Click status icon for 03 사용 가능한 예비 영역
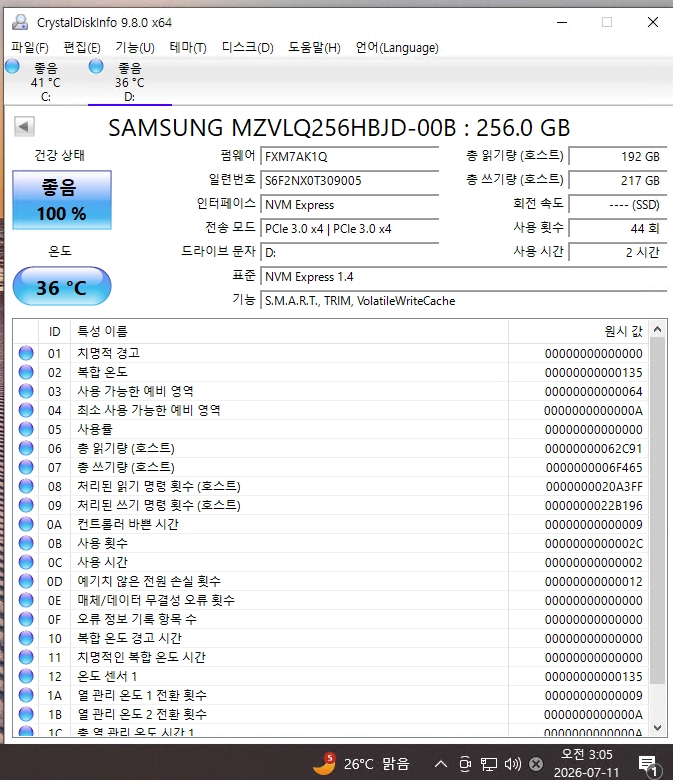Screen dimensions: 673x780 (26, 391)
